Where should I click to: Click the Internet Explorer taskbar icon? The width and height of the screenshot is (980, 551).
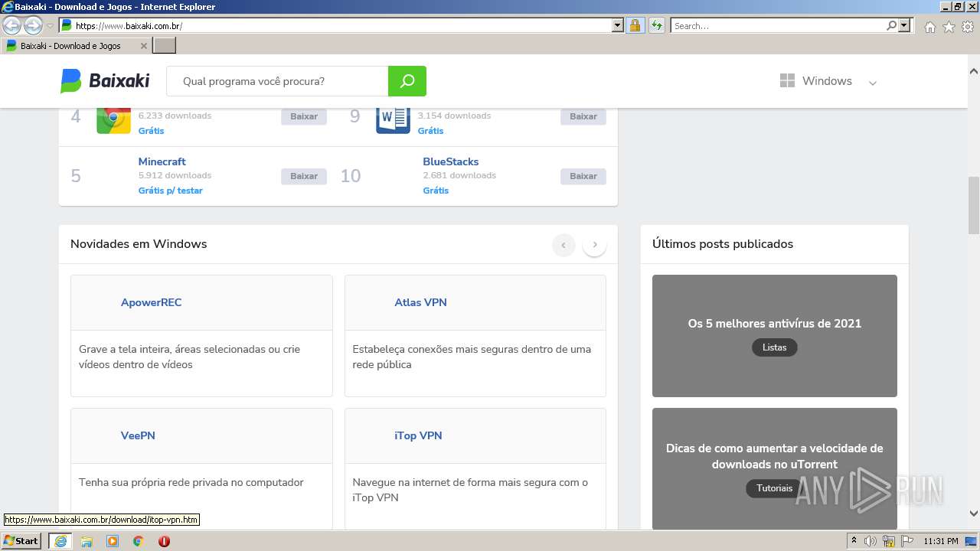tap(60, 541)
